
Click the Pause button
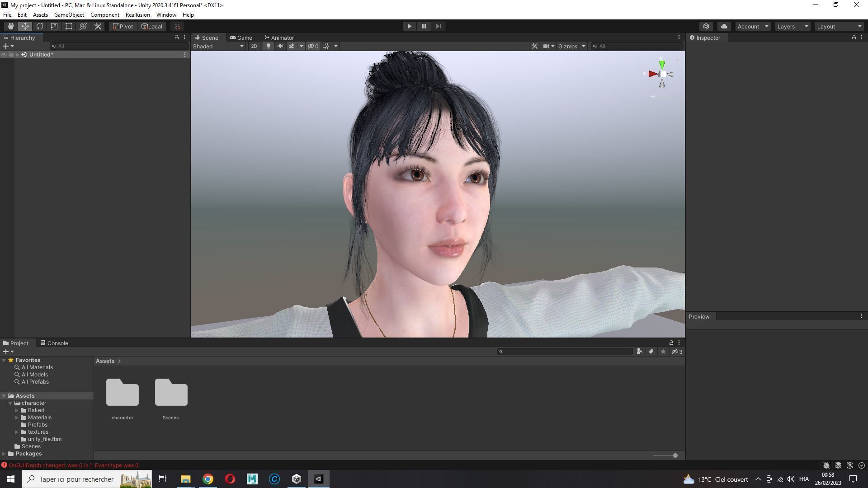pos(424,26)
